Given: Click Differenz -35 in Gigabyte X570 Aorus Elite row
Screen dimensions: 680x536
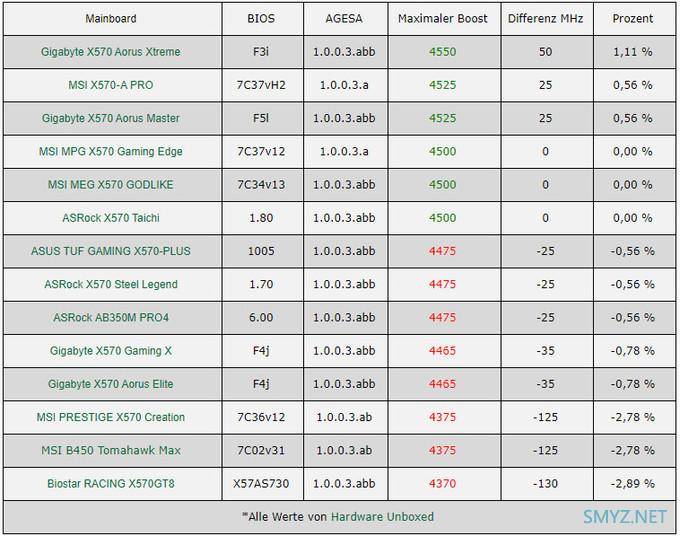Looking at the screenshot, I should tap(546, 384).
